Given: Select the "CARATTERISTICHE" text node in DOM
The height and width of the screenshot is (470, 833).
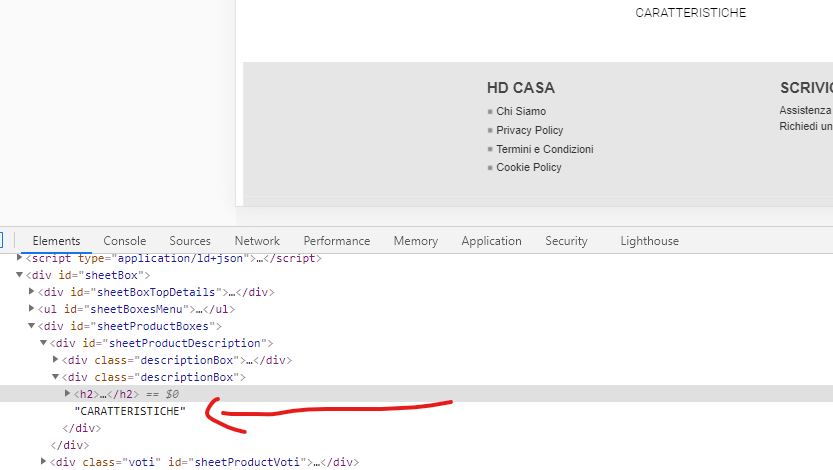Looking at the screenshot, I should coord(130,411).
